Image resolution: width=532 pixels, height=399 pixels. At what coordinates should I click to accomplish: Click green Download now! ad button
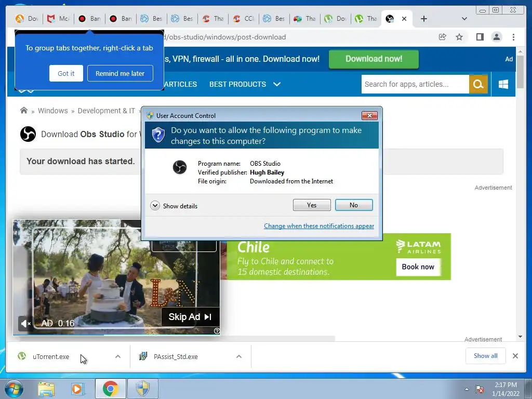374,59
